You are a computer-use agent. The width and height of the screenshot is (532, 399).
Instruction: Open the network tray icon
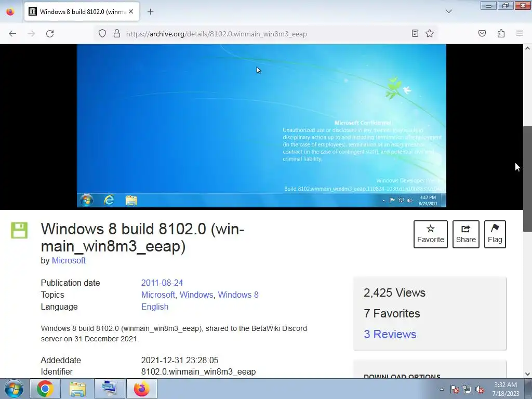[x=467, y=389]
